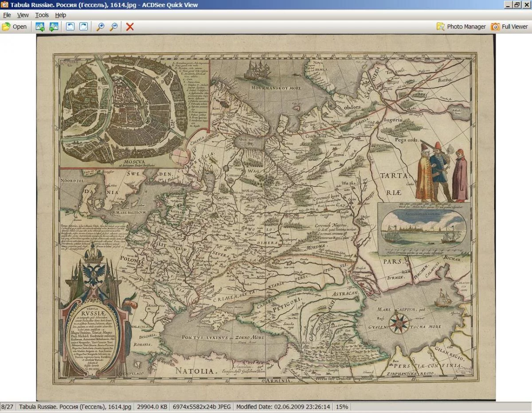532x413 pixels.
Task: Rotate the image clockwise
Action: tap(83, 27)
